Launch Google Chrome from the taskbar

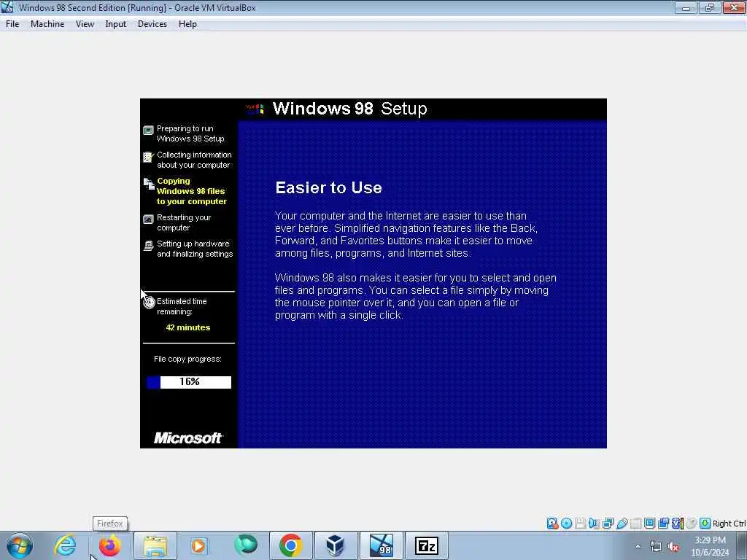click(290, 545)
